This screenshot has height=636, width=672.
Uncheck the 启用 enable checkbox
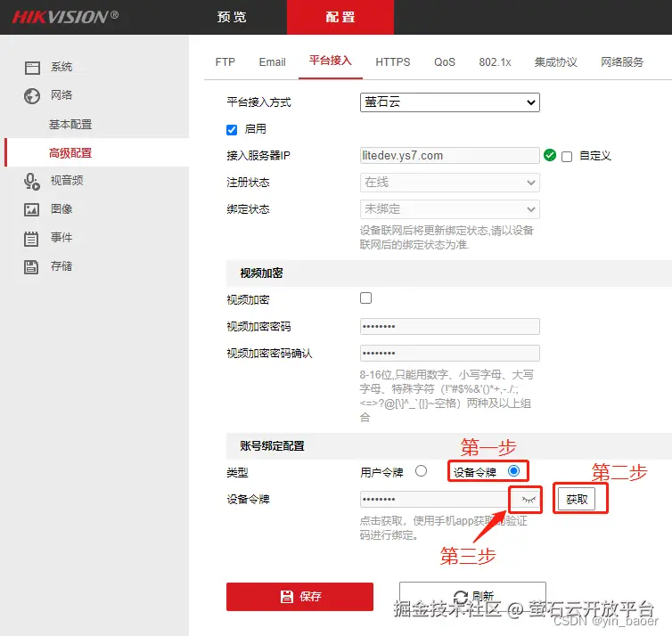pos(232,130)
